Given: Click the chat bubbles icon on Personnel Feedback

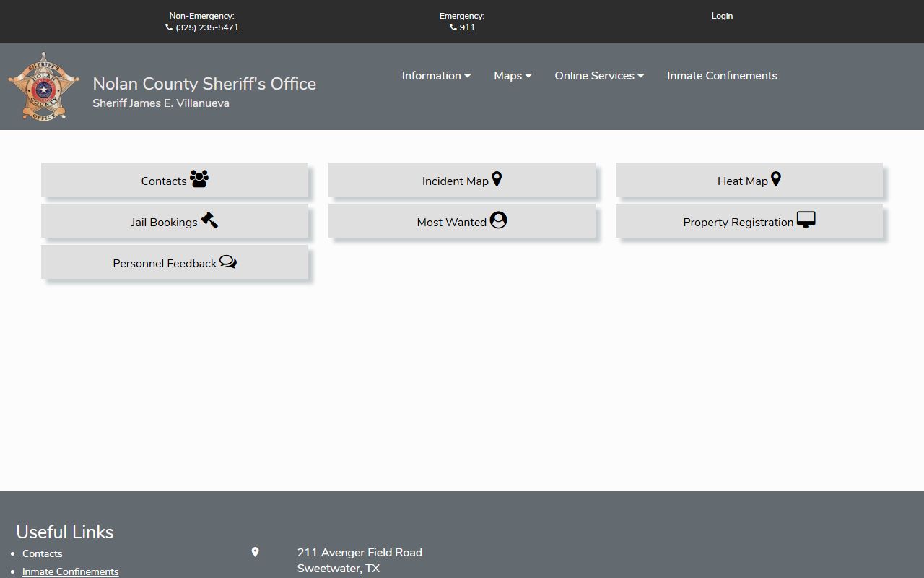Looking at the screenshot, I should tap(228, 262).
